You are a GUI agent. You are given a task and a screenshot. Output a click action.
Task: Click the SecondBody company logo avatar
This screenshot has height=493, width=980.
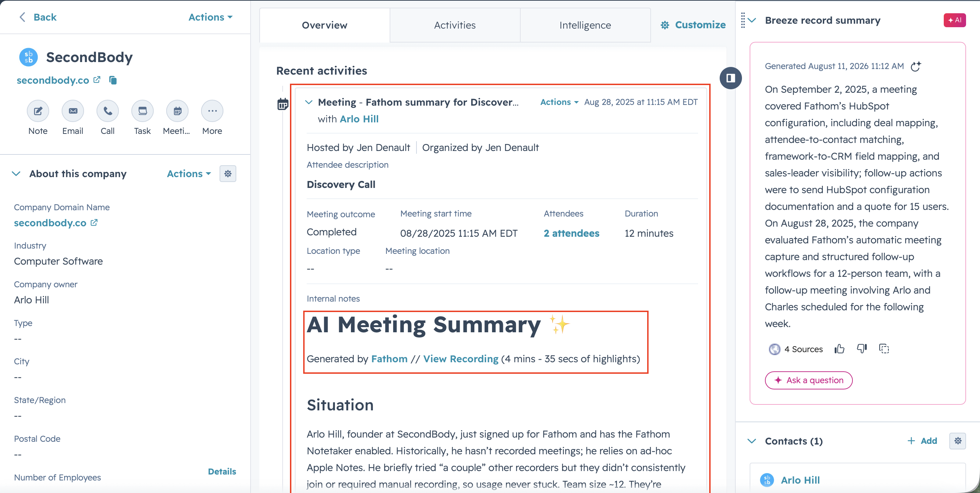pyautogui.click(x=29, y=57)
